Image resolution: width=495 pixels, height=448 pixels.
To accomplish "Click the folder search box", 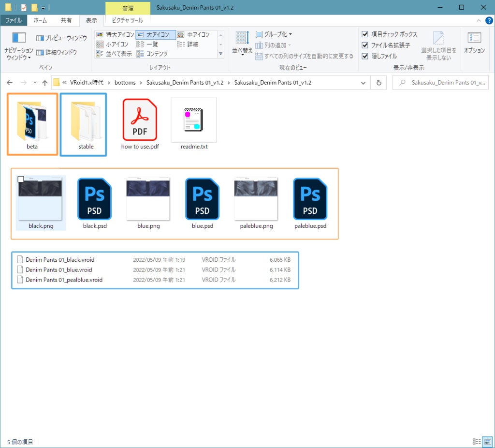I will [x=440, y=83].
